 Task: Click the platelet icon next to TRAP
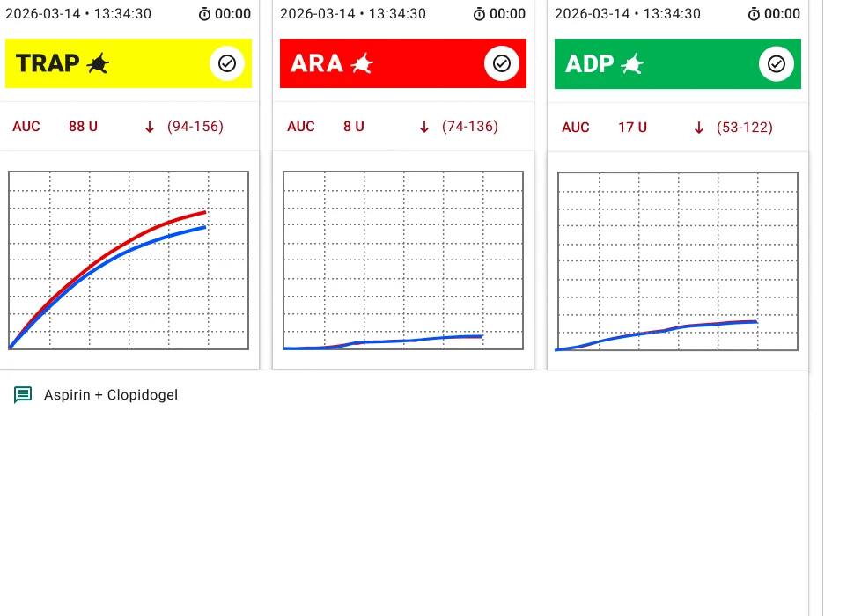[98, 63]
